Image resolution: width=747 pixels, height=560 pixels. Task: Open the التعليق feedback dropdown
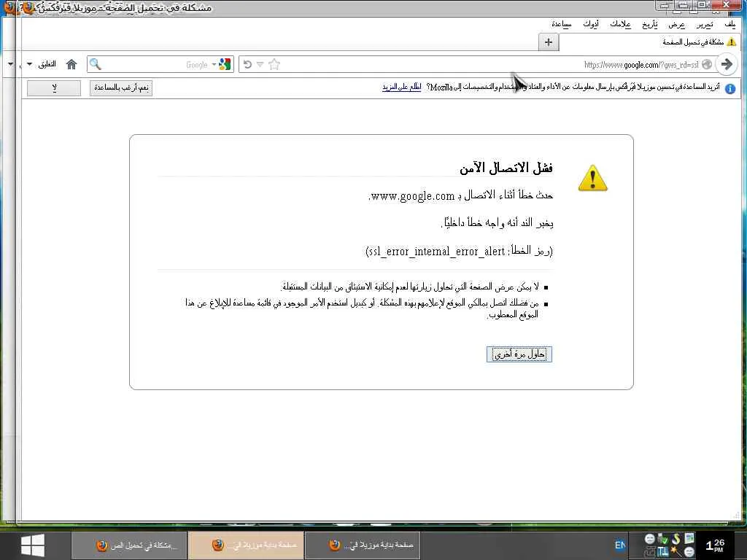click(42, 64)
